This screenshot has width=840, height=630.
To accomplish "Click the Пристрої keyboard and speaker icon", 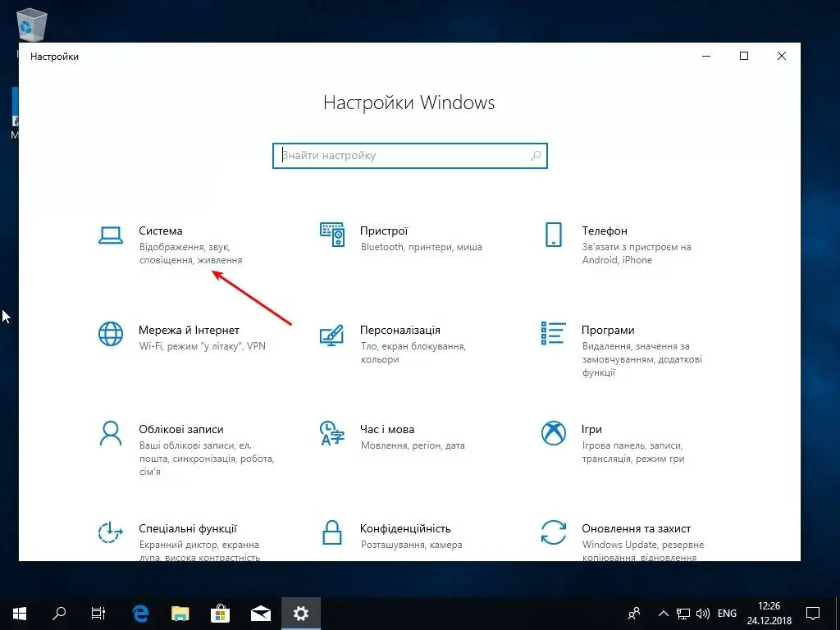I will [x=332, y=235].
